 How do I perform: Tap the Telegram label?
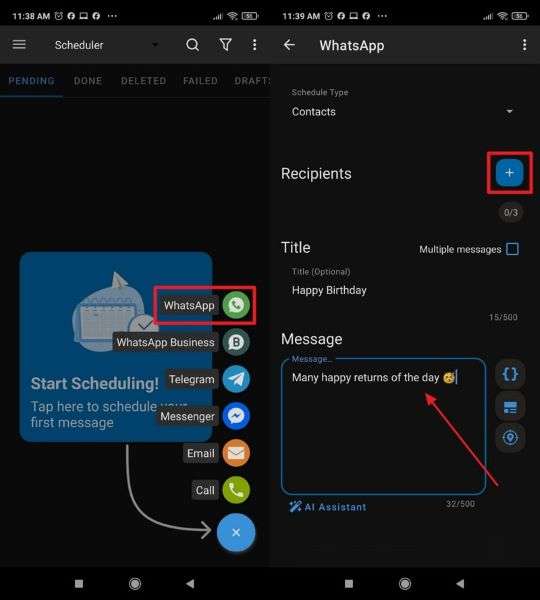click(x=192, y=379)
